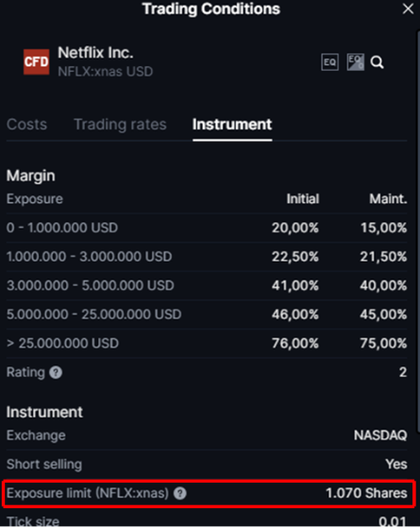The image size is (420, 527).
Task: Switch to the Trading rates tab
Action: tap(120, 125)
